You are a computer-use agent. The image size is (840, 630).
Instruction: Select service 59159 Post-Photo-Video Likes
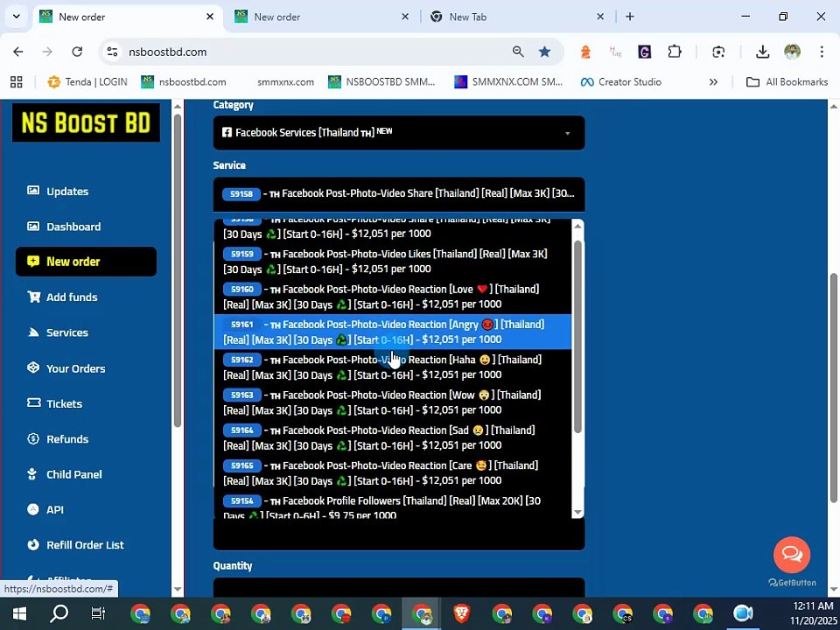pos(393,262)
